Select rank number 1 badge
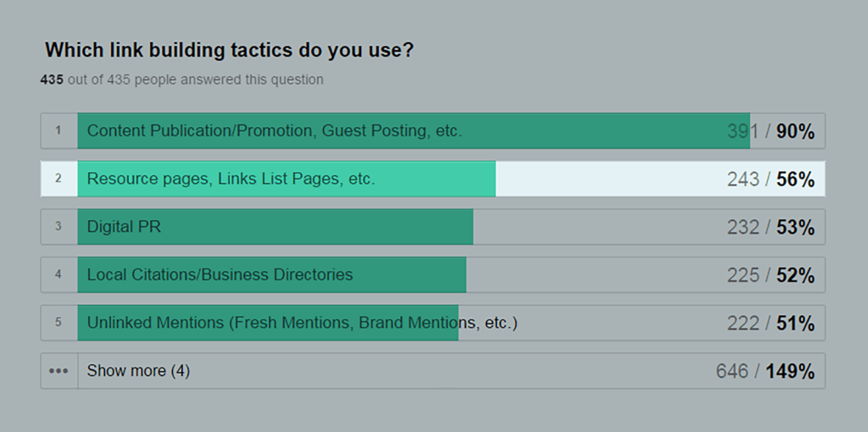 58,130
